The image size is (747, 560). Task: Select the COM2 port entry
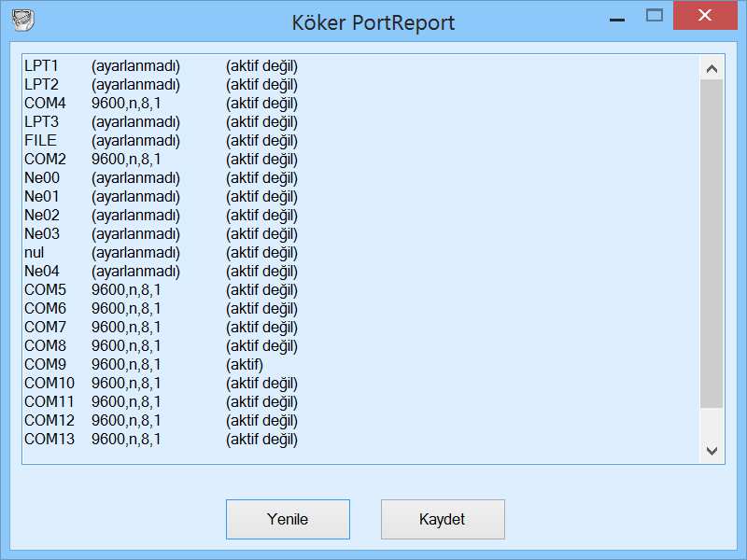pos(140,159)
